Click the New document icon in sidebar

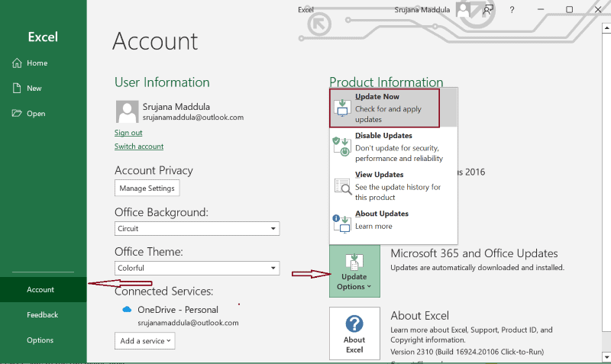coord(17,88)
